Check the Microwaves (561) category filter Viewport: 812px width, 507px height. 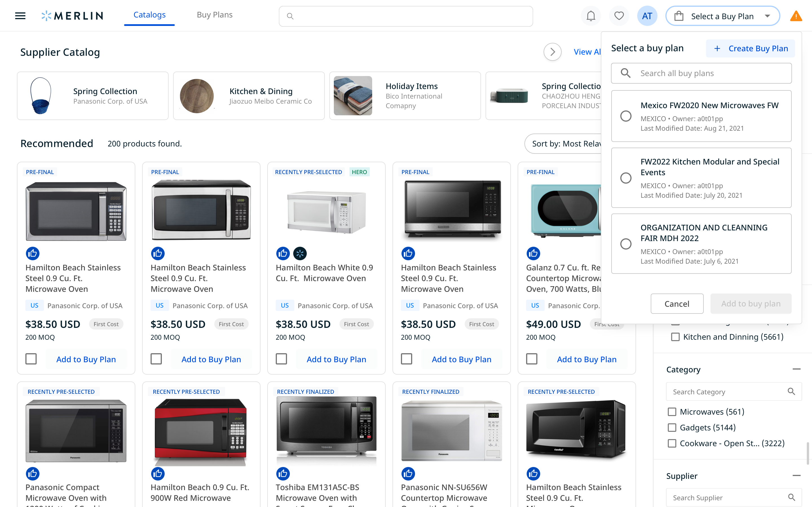tap(672, 412)
